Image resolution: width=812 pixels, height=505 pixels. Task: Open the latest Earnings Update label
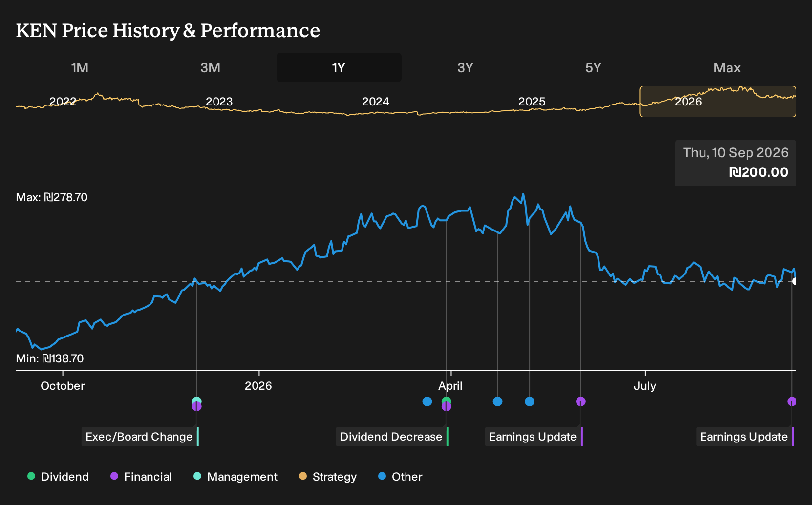(x=744, y=437)
